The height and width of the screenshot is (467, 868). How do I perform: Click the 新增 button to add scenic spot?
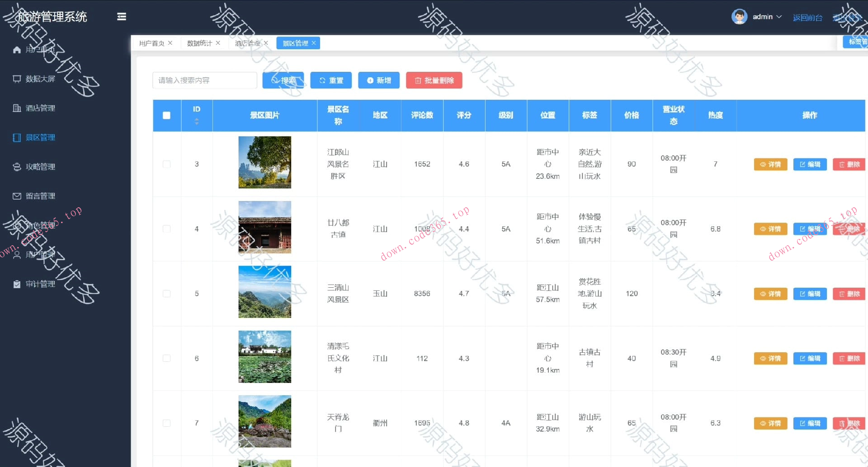pyautogui.click(x=378, y=80)
